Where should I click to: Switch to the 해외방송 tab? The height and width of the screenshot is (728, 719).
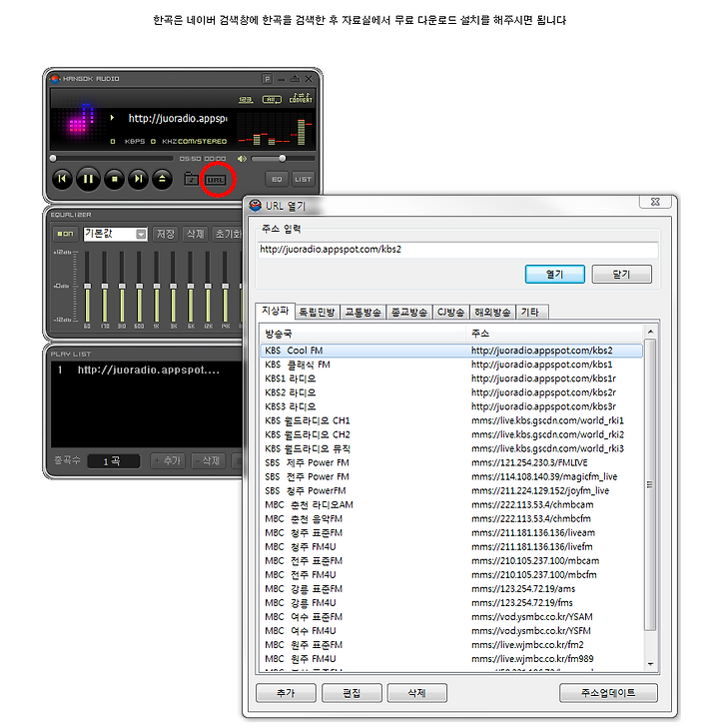[x=492, y=312]
